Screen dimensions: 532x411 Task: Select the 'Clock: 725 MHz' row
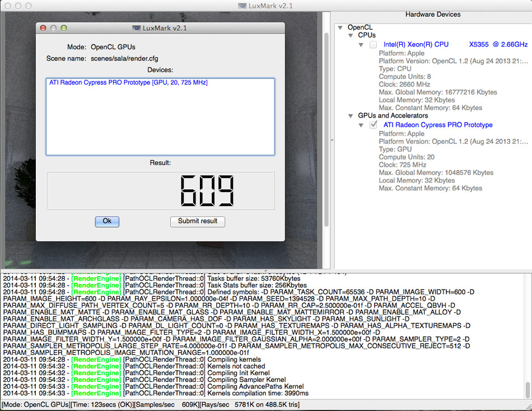pyautogui.click(x=403, y=165)
